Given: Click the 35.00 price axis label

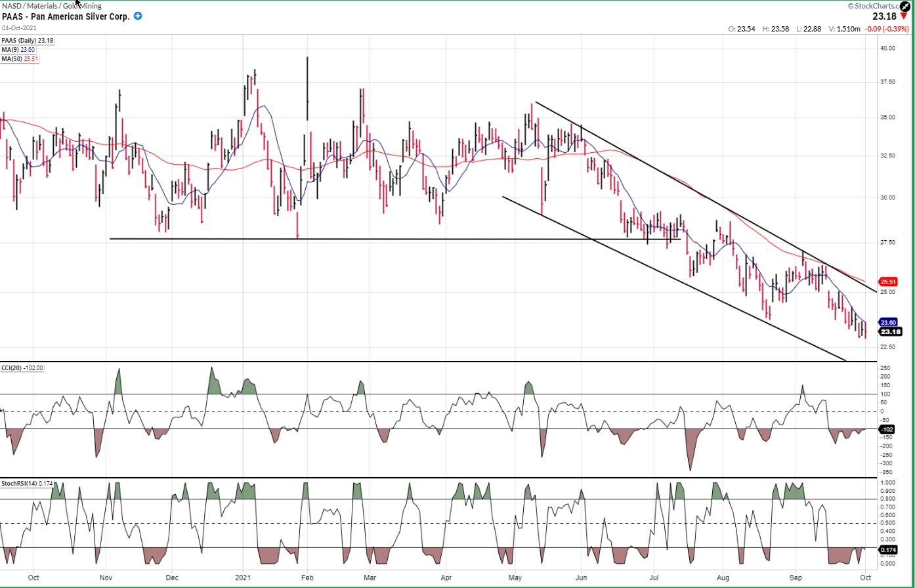Looking at the screenshot, I should pos(888,117).
